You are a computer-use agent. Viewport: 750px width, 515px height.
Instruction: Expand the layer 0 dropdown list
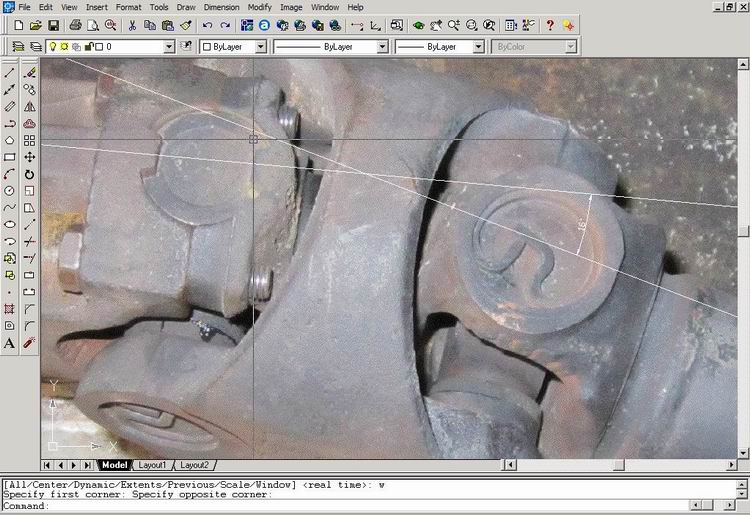pos(169,46)
